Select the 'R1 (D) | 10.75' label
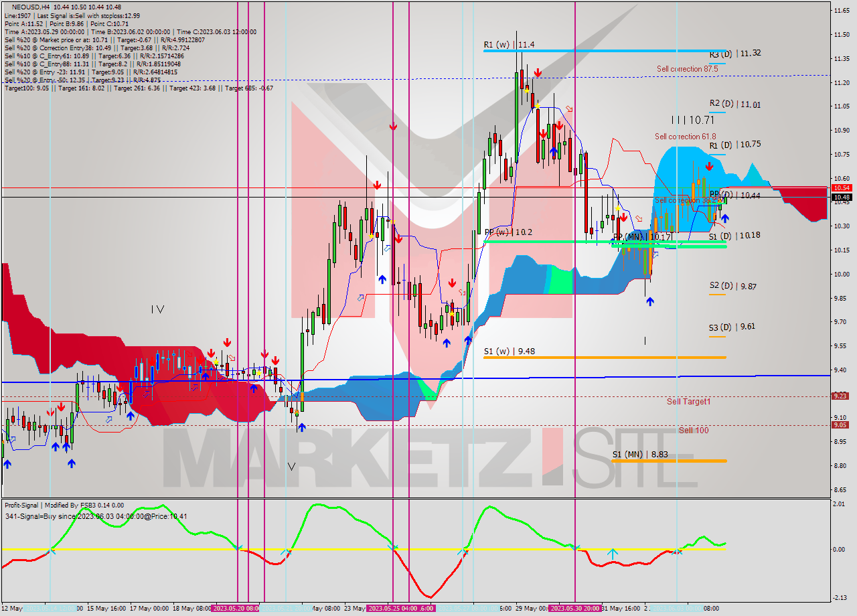857x616 pixels. point(735,145)
